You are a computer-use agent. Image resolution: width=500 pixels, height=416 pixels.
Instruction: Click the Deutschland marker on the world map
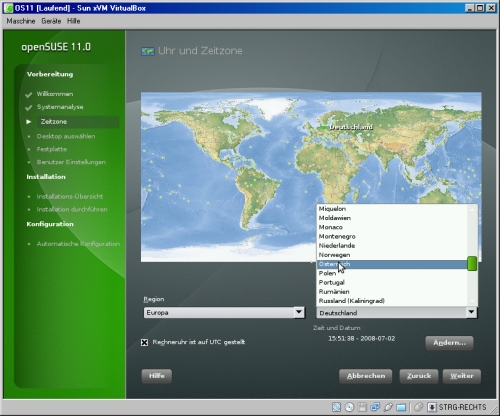tap(324, 127)
